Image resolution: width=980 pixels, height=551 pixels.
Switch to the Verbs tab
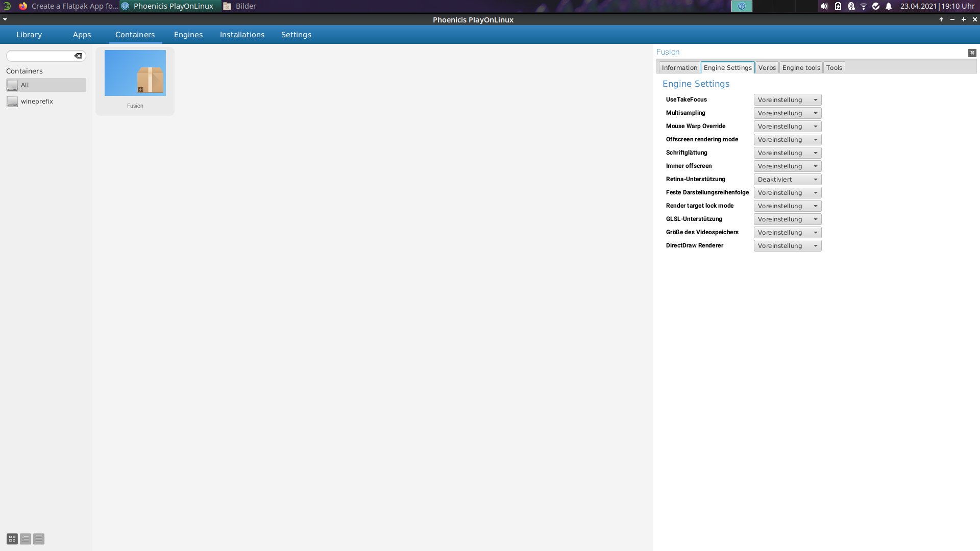(x=767, y=68)
